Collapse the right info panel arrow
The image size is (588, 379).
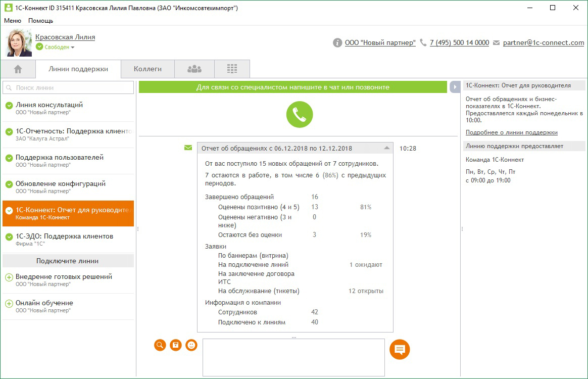(455, 87)
